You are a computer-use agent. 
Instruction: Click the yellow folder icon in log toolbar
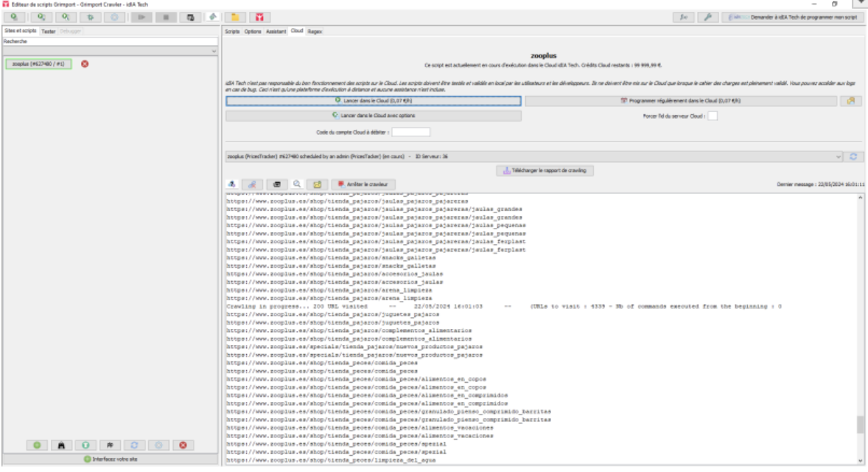(x=317, y=184)
